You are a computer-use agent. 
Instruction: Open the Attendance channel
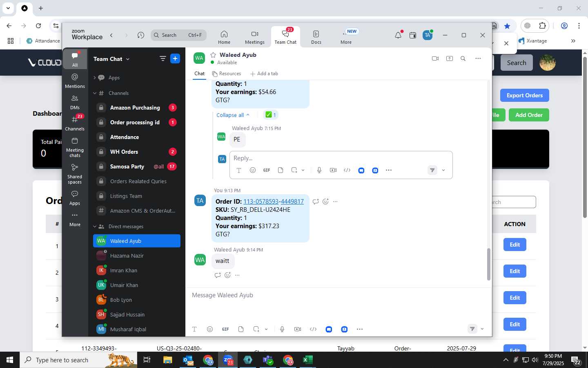137,137
